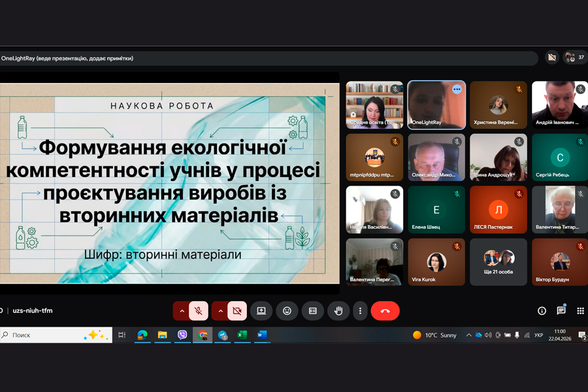Viewport: 588px width, 392px height.
Task: Select Vira Kurok participant tile
Action: (x=436, y=262)
